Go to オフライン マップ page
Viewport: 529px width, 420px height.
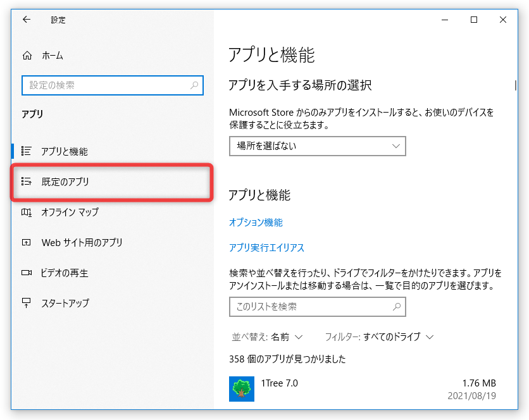[x=113, y=212]
